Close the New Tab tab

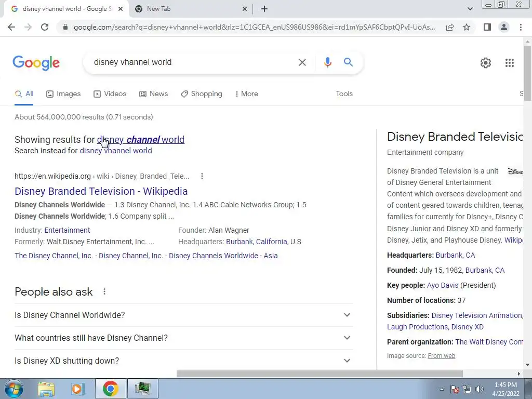[245, 9]
